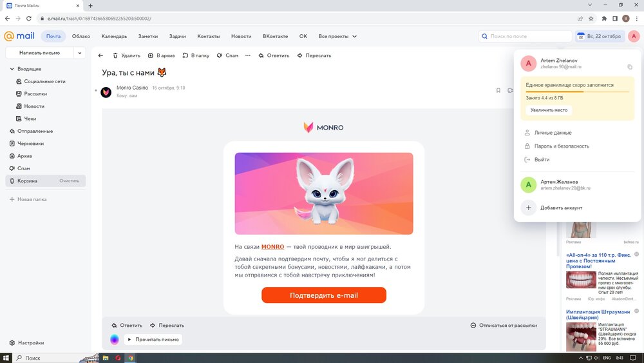Click the mail search field
This screenshot has width=644, height=363.
(x=525, y=36)
